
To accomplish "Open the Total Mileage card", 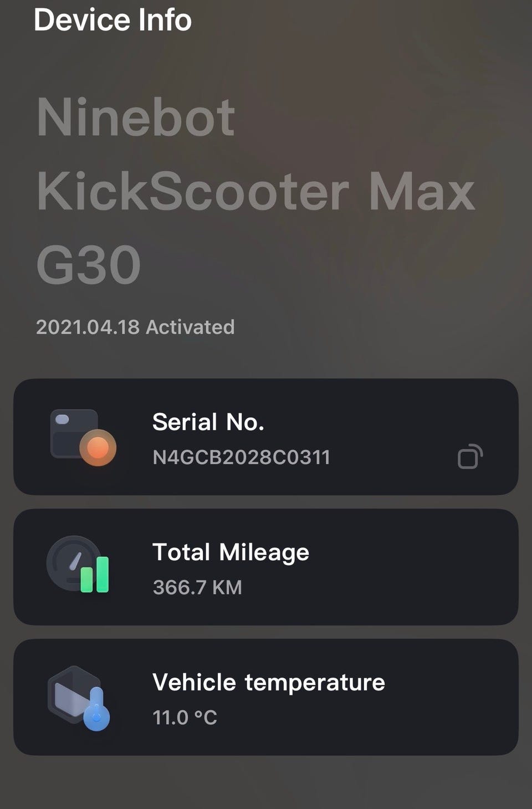I will 388,567.
